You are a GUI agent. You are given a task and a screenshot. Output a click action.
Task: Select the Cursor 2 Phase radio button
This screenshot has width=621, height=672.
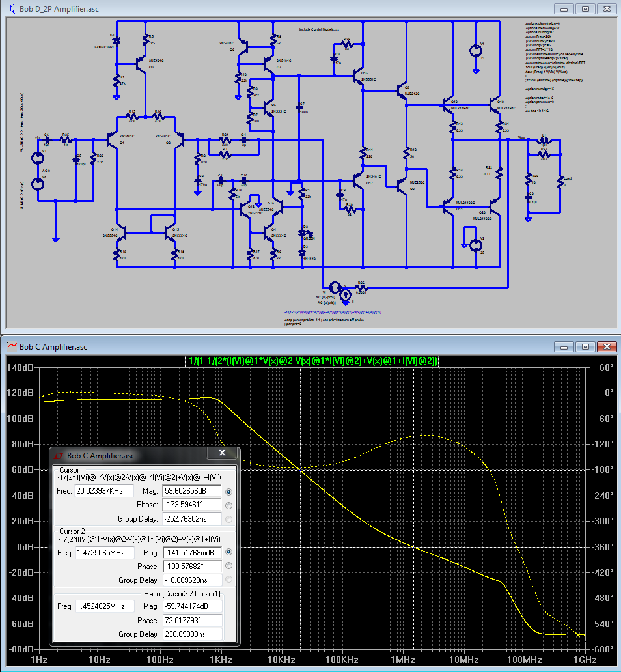[x=229, y=566]
